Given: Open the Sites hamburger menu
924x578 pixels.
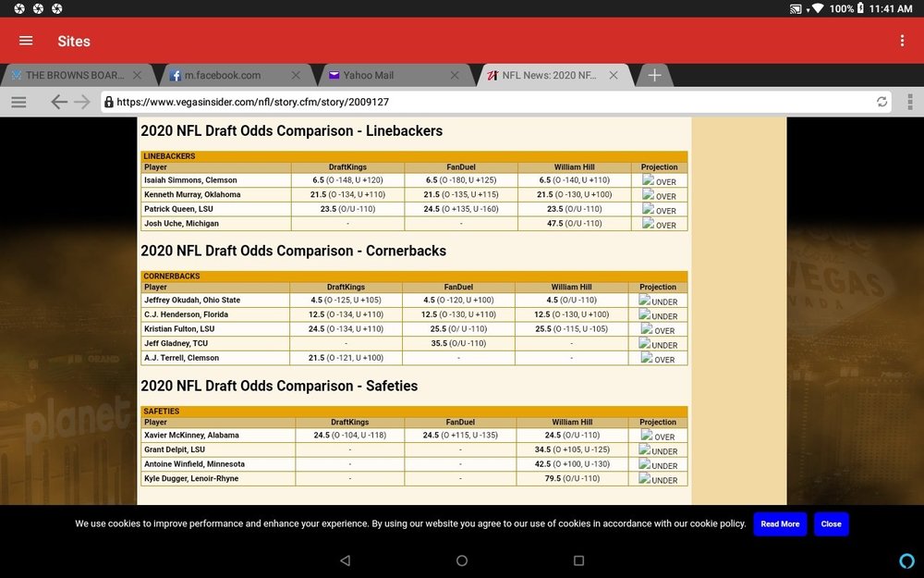Looking at the screenshot, I should click(x=26, y=41).
